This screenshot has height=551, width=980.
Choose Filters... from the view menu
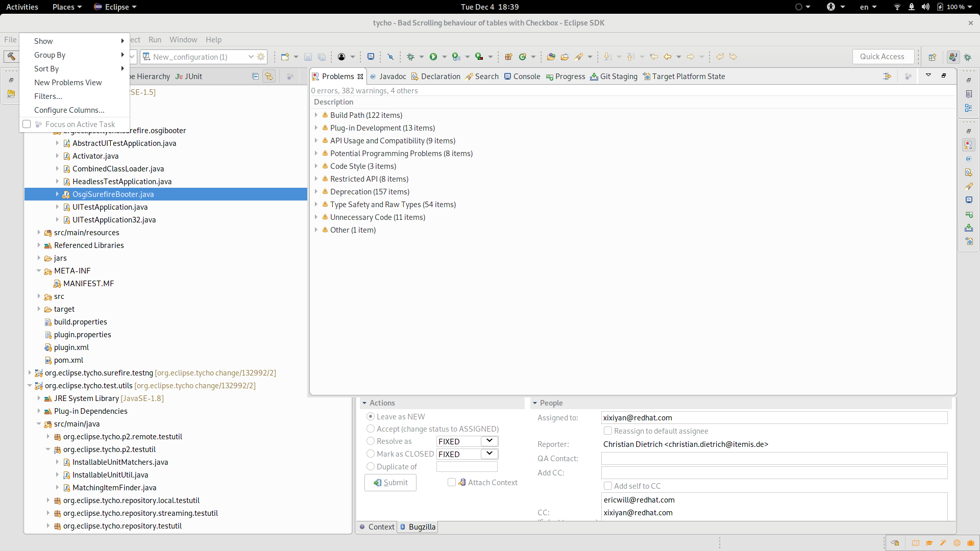pos(75,96)
